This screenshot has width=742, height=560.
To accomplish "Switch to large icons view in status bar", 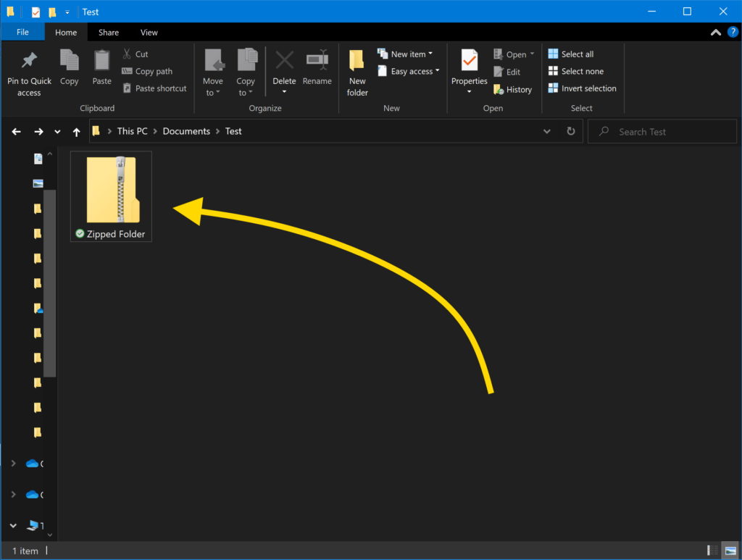I will (x=730, y=550).
